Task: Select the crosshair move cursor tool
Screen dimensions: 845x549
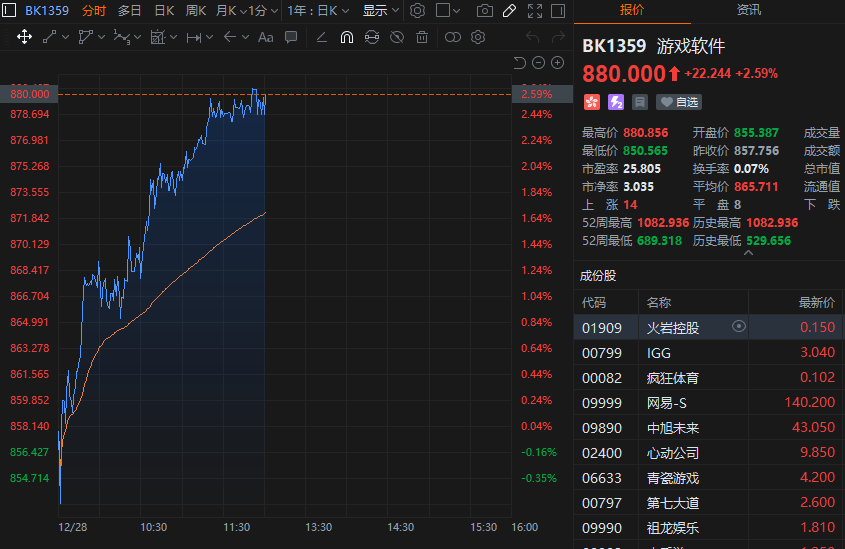Action: click(24, 37)
